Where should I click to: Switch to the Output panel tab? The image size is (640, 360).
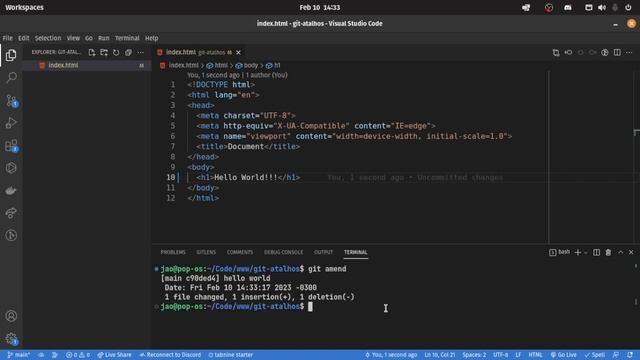click(x=323, y=252)
